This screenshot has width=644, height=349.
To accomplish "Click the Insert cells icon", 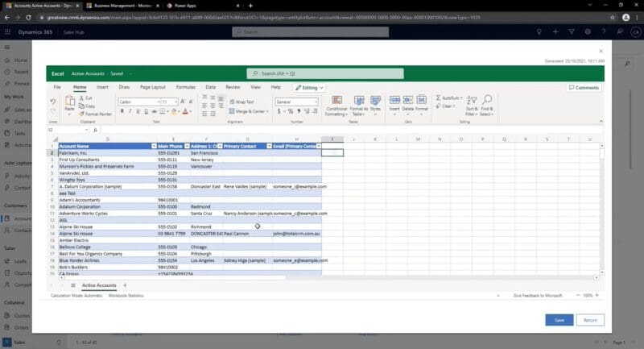I will click(394, 100).
